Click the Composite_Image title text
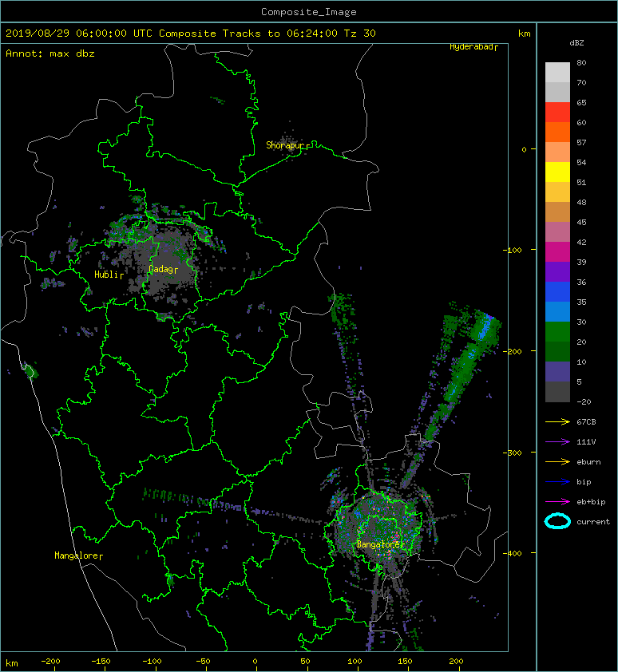 tap(309, 12)
